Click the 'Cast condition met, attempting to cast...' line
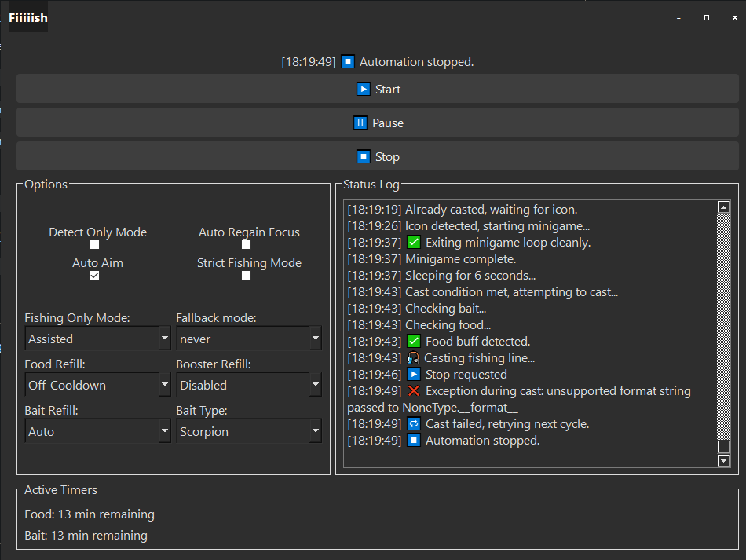The image size is (746, 560). 483,292
